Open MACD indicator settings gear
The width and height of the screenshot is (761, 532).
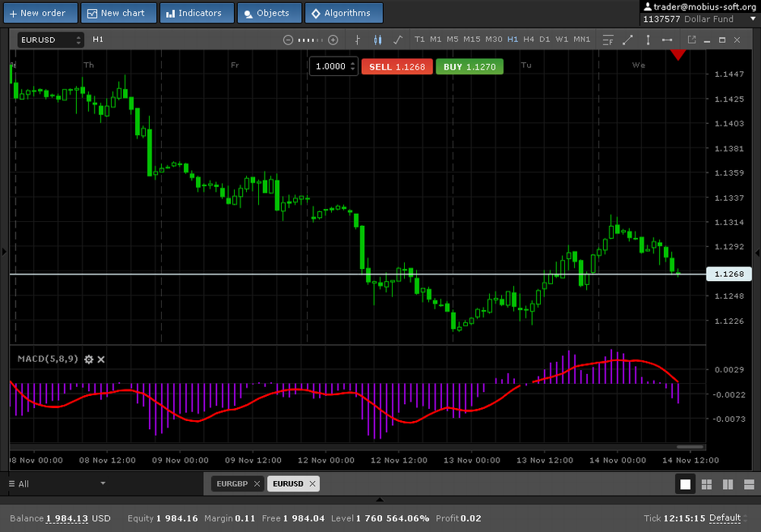(89, 360)
